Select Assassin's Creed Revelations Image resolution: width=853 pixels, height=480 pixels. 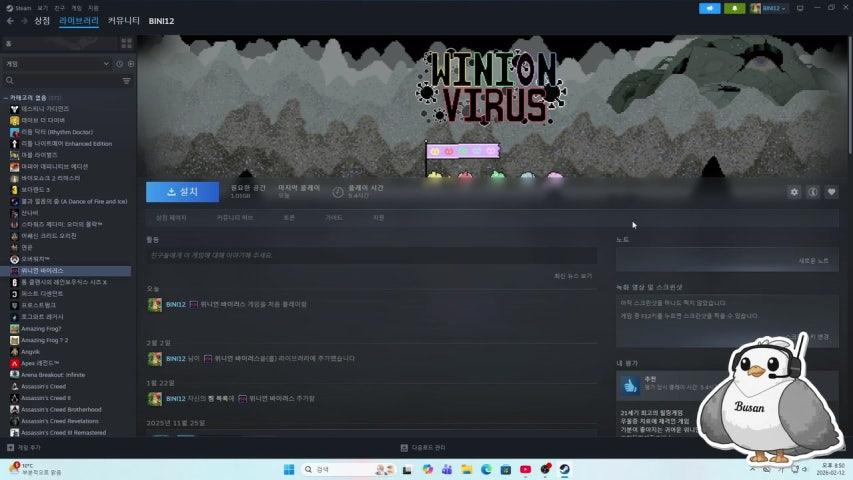pos(60,421)
